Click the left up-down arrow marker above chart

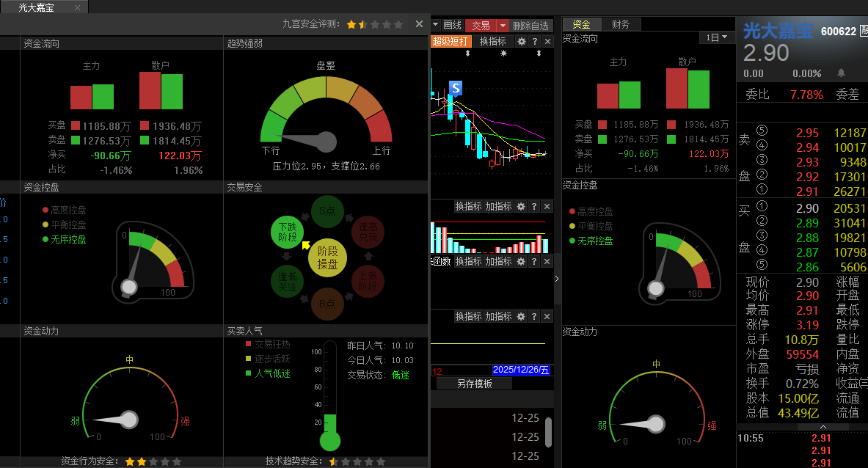pyautogui.click(x=468, y=54)
